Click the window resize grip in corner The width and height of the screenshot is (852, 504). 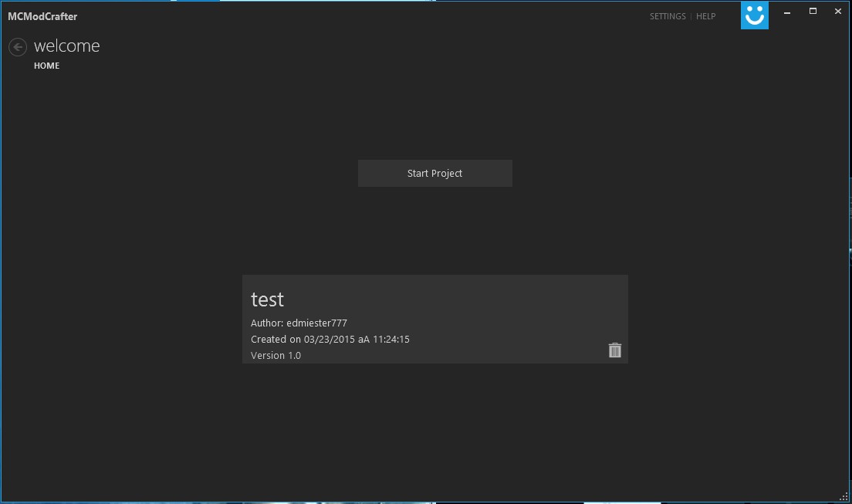[844, 495]
